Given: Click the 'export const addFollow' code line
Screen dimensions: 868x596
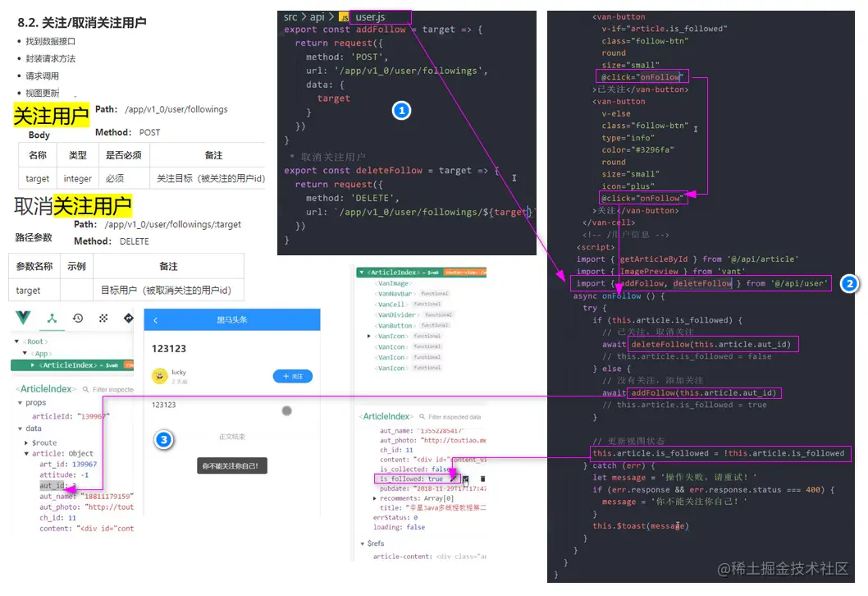Looking at the screenshot, I should click(x=382, y=30).
